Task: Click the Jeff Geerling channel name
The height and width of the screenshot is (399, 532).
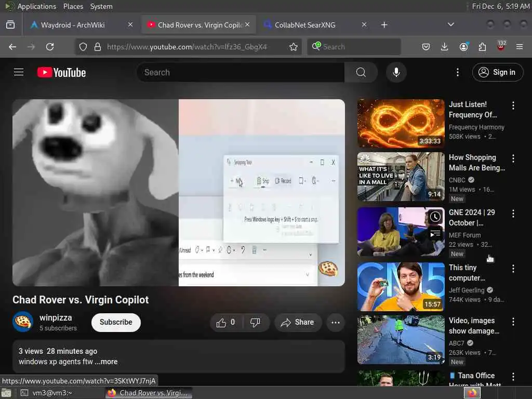Action: [x=467, y=290]
